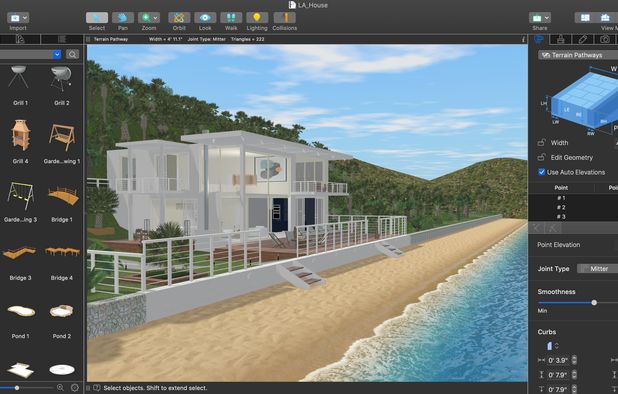Click the Smoothness slider handle
Screen dimensions: 618x394
pos(594,303)
